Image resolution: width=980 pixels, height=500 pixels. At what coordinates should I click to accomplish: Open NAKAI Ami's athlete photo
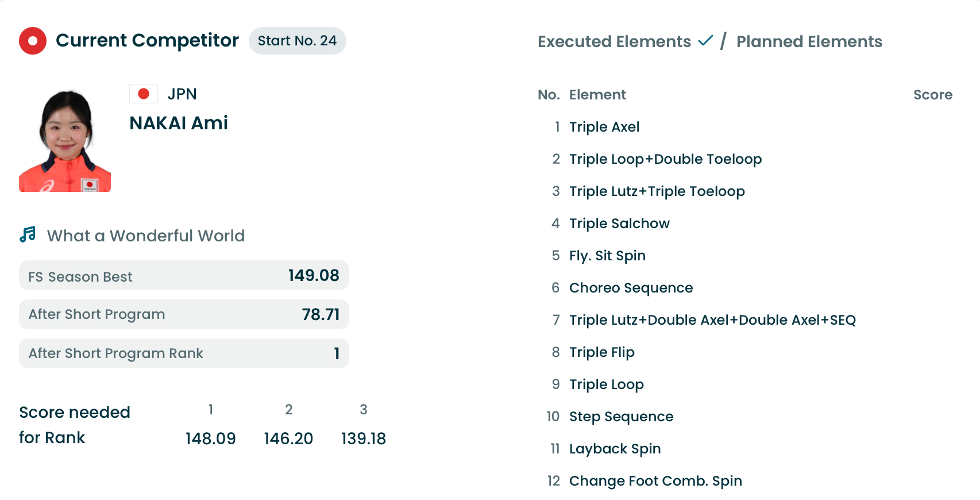coord(65,140)
